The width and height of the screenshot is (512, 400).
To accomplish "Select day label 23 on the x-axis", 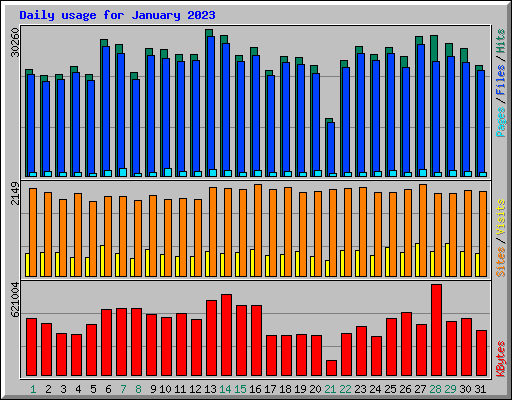I will point(360,389).
